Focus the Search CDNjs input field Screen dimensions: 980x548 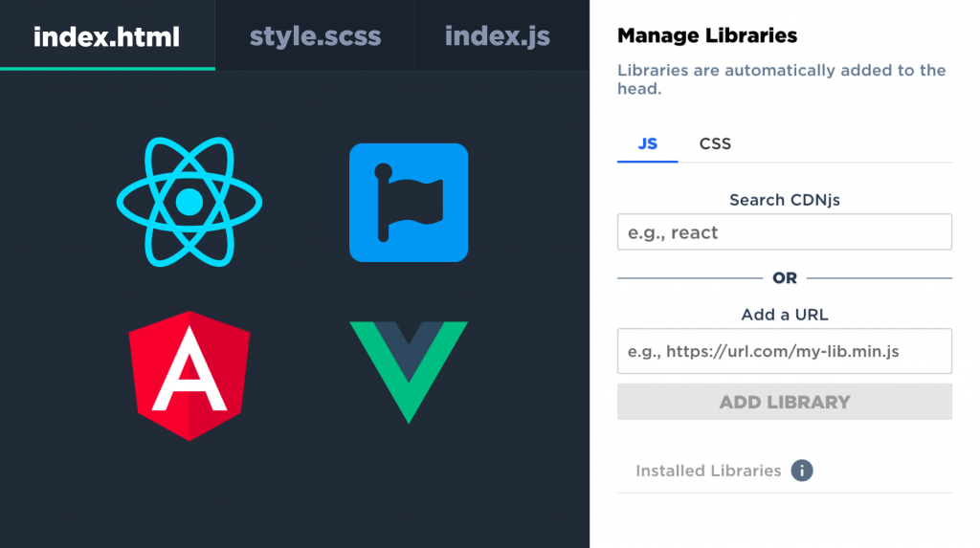tap(785, 231)
